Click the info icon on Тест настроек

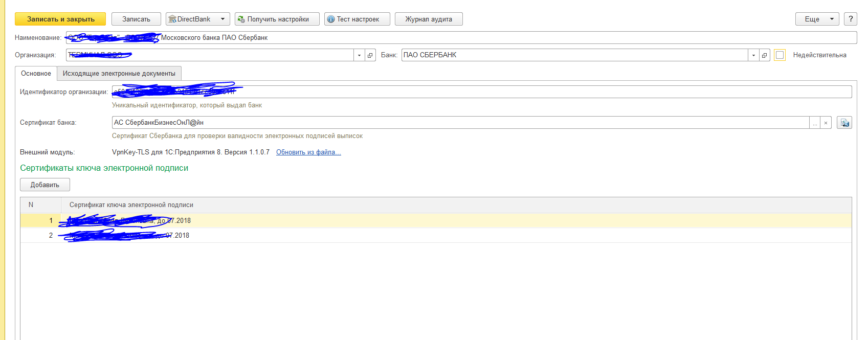[x=331, y=19]
